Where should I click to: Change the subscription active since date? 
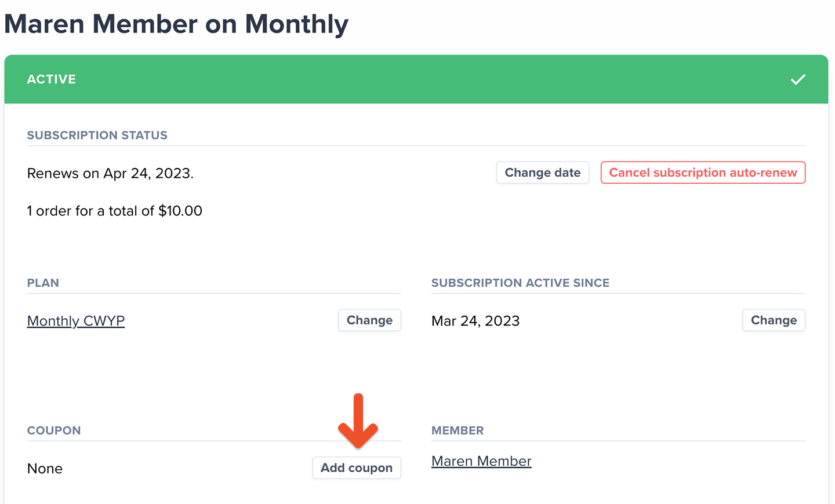coord(774,320)
